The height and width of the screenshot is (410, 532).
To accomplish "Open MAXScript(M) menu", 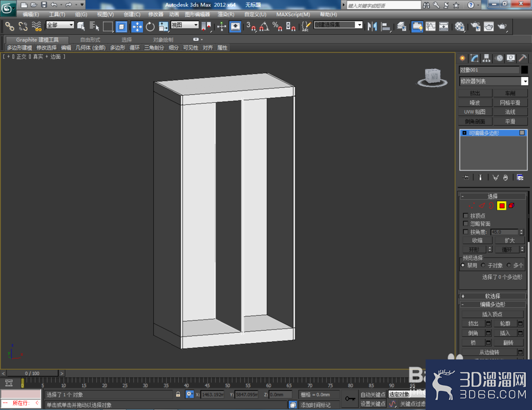I will click(293, 14).
